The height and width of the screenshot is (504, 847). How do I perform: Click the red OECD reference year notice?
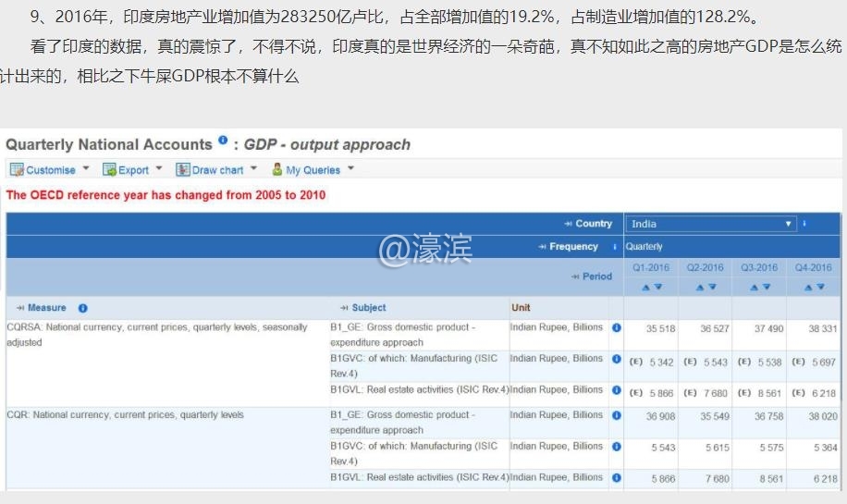166,195
